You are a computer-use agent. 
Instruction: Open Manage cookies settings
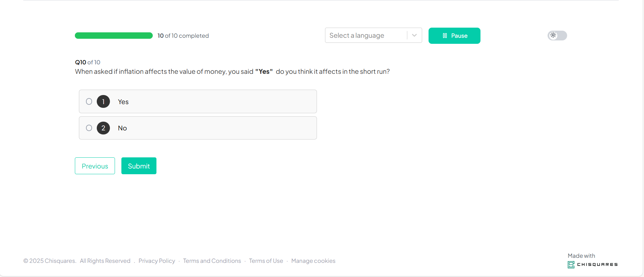[x=313, y=261]
